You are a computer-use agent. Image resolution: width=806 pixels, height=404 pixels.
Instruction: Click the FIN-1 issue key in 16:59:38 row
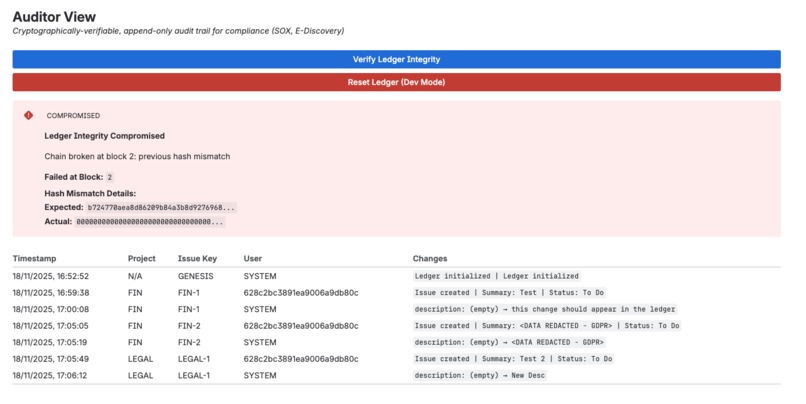click(x=189, y=292)
